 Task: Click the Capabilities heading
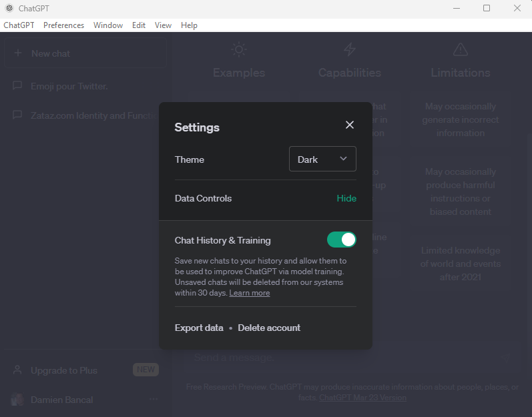pos(350,73)
